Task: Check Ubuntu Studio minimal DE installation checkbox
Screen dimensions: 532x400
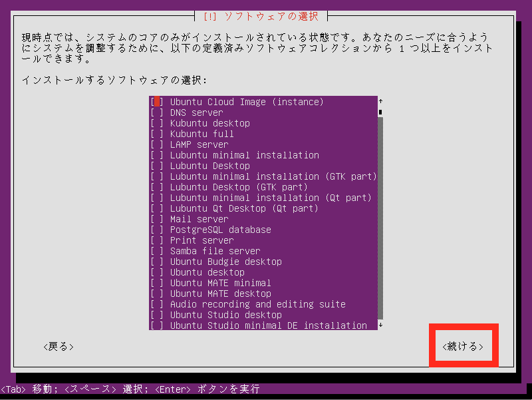Action: coord(157,325)
